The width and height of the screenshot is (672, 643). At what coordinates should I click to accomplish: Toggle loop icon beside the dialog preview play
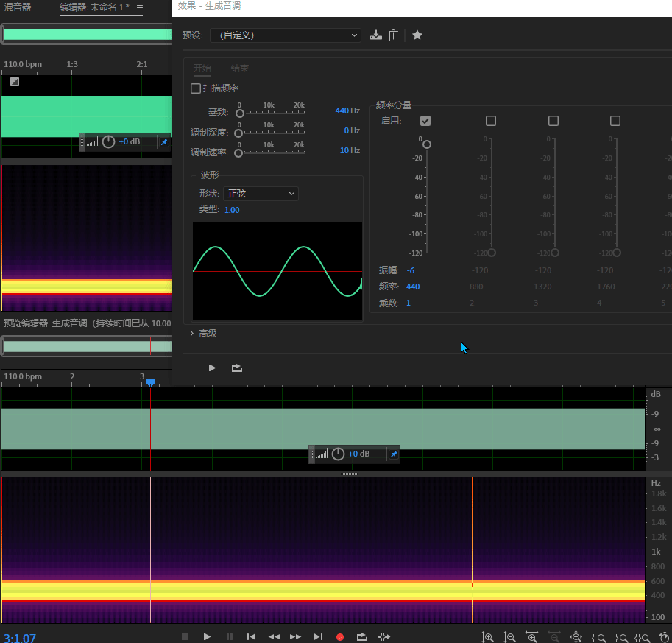coord(236,368)
